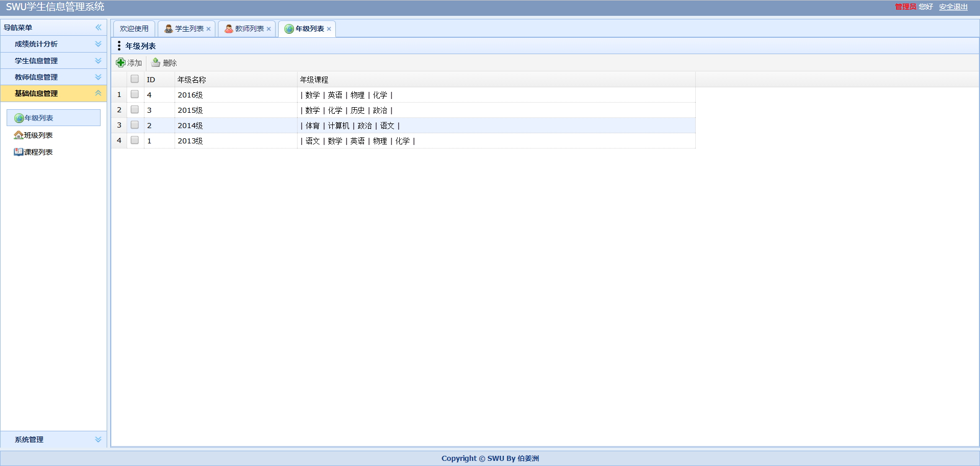Check the checkbox for 2016级 row
Viewport: 980px width, 466px height.
(135, 94)
